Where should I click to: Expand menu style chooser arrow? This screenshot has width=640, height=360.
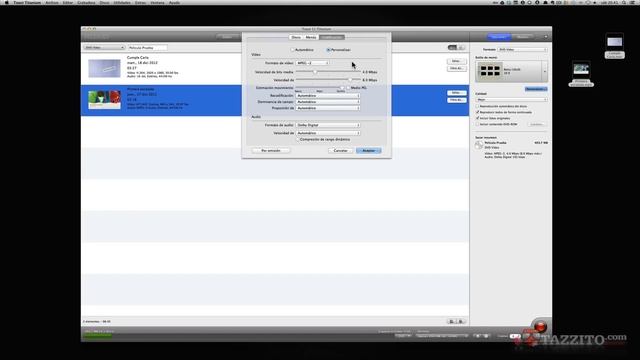coord(544,71)
